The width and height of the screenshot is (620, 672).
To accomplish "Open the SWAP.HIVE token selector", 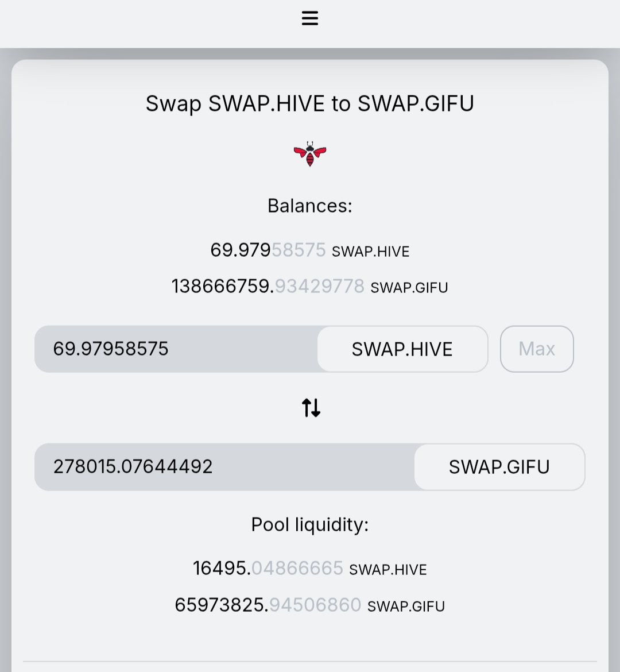I will 402,349.
